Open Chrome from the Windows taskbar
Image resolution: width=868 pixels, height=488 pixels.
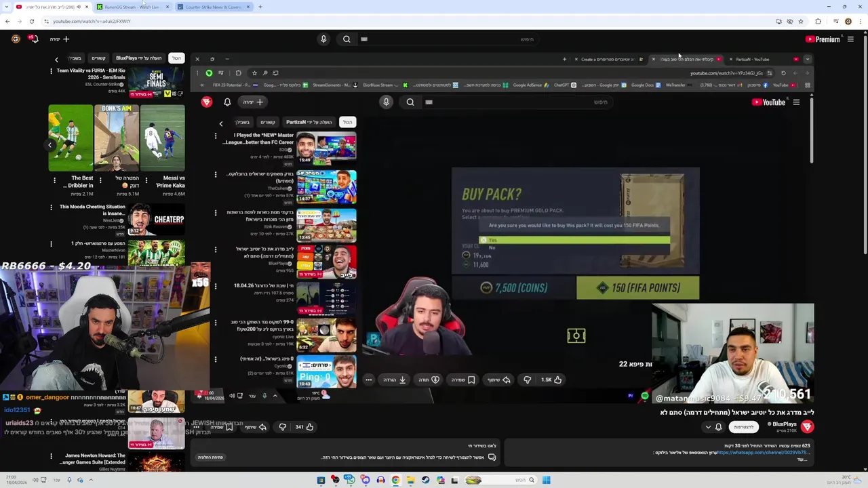[x=395, y=480]
